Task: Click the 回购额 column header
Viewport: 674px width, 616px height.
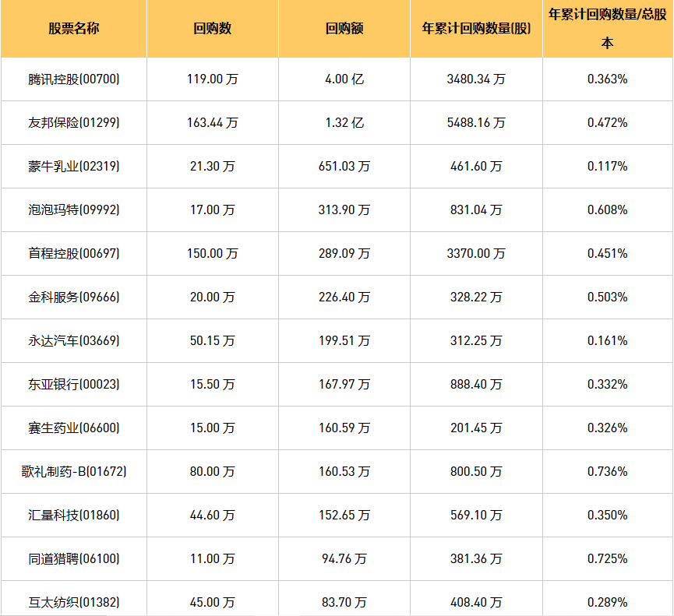Action: 344,28
